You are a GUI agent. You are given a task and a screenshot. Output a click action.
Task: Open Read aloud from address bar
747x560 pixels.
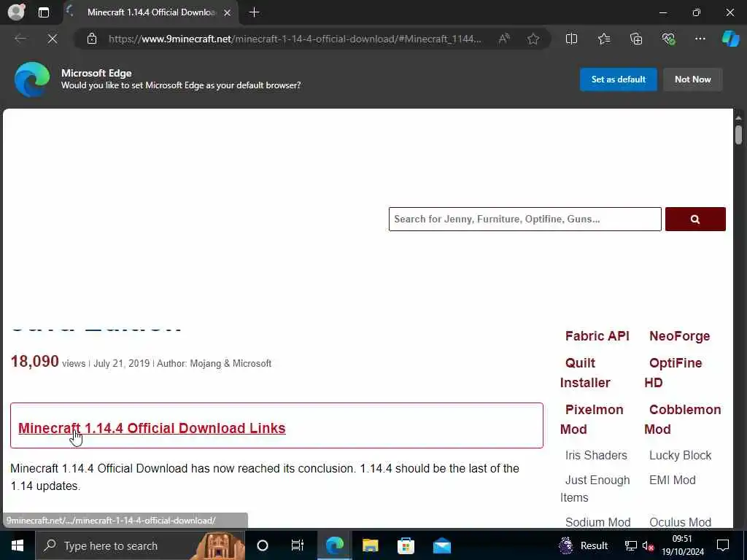click(504, 39)
